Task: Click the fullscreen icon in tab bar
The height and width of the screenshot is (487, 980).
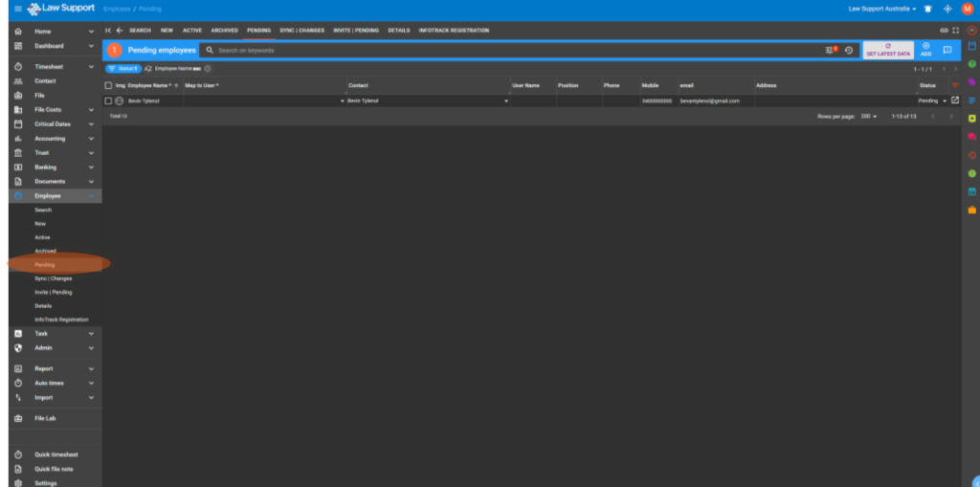Action: pos(954,30)
